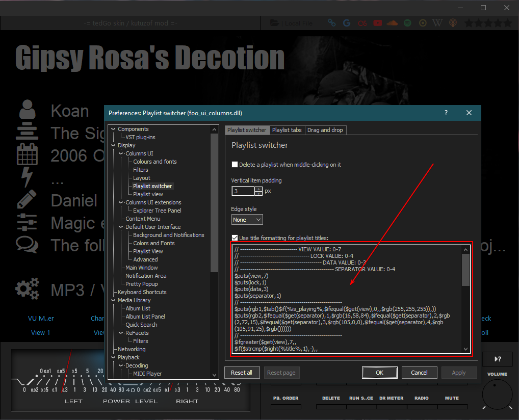Open the YouTube icon in toolbar
Screen dimensions: 519x420
pos(377,23)
